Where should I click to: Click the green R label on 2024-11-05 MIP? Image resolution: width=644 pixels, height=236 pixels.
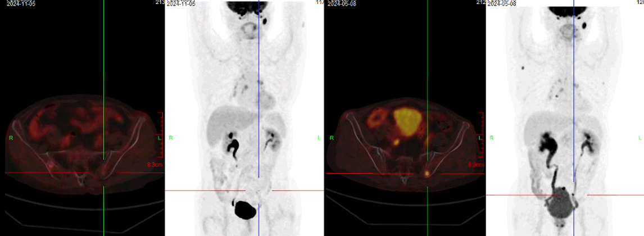coord(171,138)
